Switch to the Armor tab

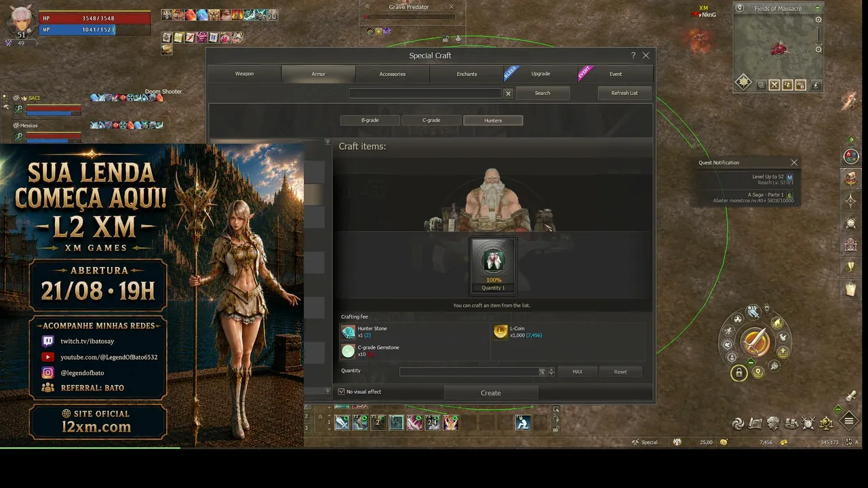[x=319, y=74]
